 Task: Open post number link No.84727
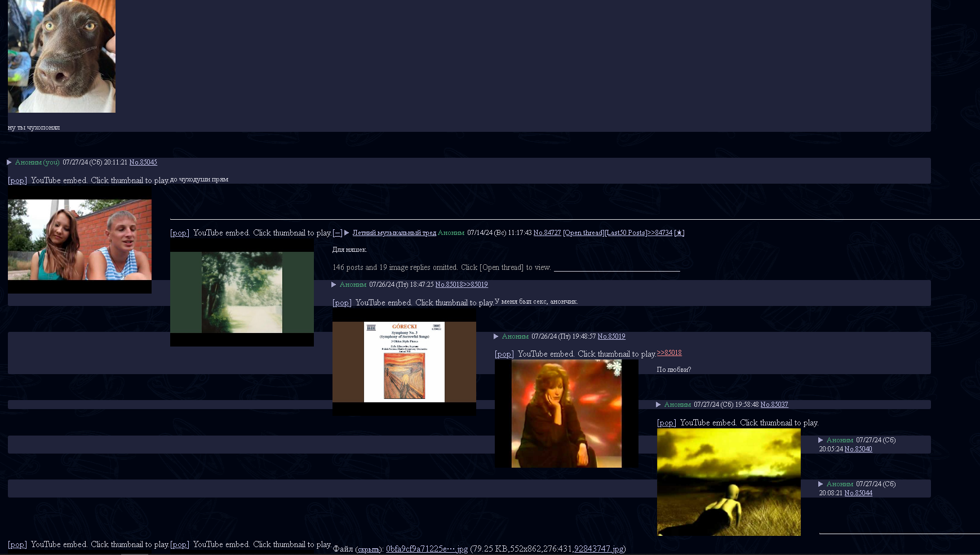[x=547, y=233]
